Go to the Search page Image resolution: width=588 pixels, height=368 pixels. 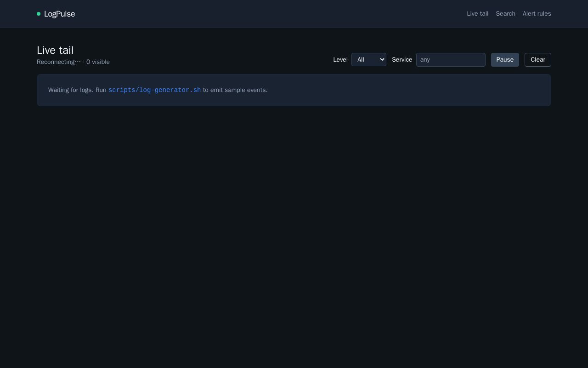click(505, 14)
